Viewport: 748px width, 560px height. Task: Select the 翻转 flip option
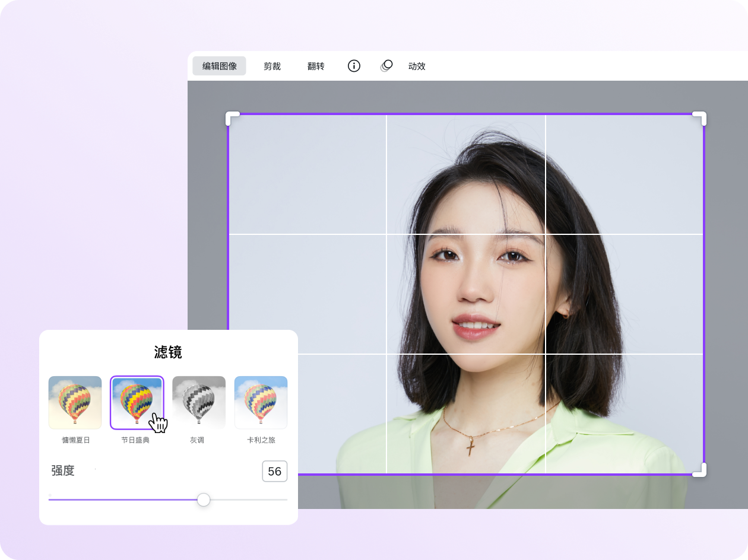(316, 66)
